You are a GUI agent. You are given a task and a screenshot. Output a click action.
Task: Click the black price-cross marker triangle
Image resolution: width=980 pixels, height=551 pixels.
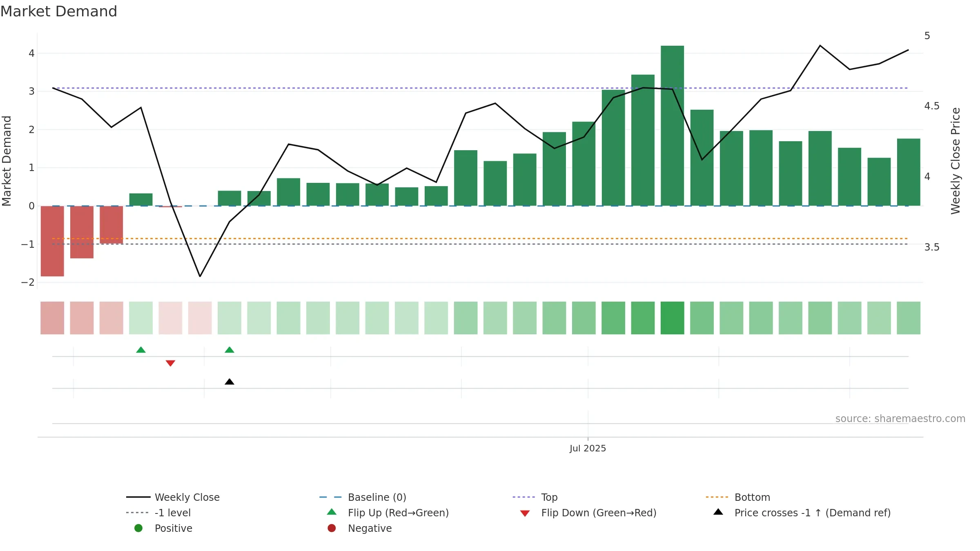tap(229, 382)
